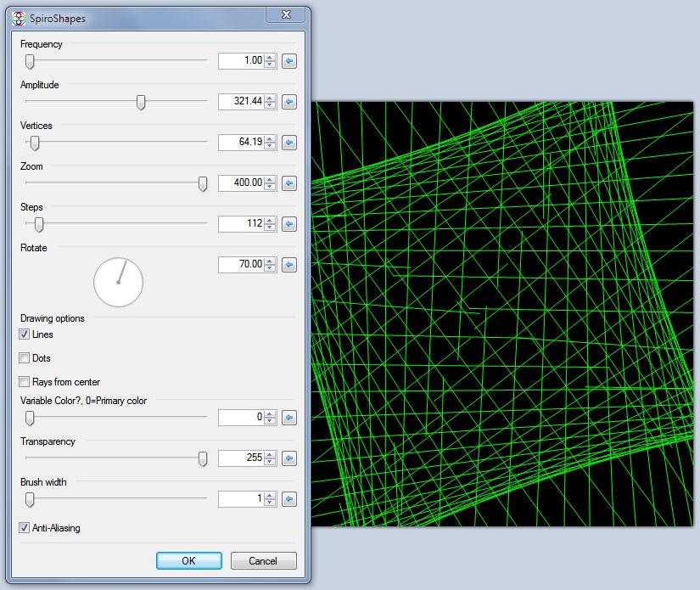Reset Vertices with its blue arrow icon
Viewport: 700px width, 590px height.
click(289, 143)
